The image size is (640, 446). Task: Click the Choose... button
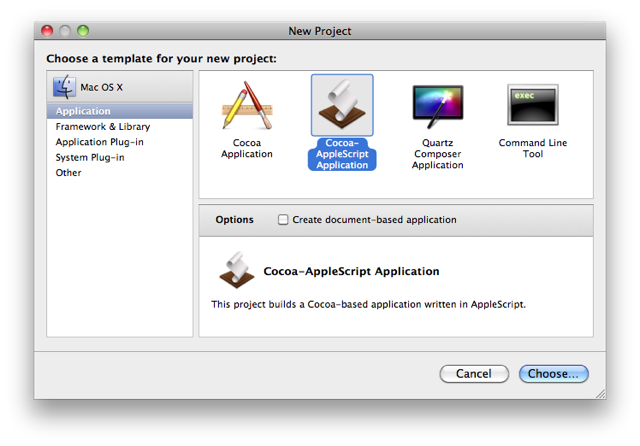click(553, 373)
